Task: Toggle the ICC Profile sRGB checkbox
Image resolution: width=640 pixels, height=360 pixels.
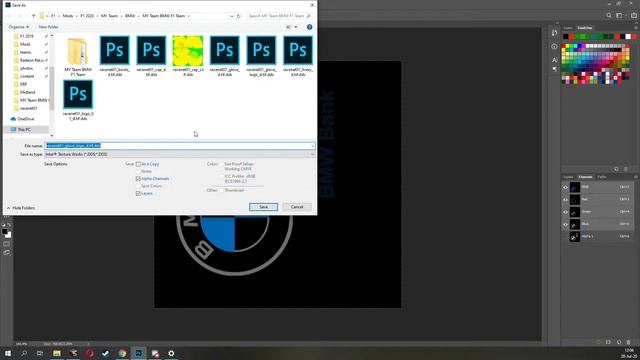Action: [x=222, y=176]
